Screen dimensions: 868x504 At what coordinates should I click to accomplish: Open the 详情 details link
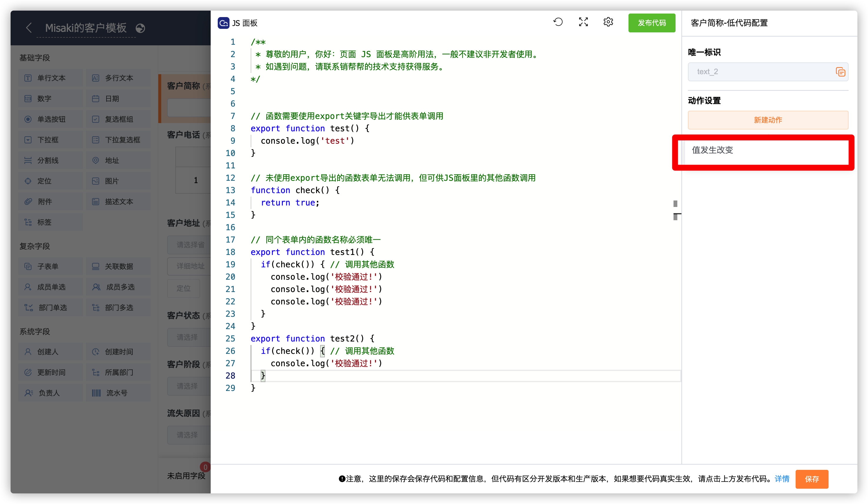[782, 479]
